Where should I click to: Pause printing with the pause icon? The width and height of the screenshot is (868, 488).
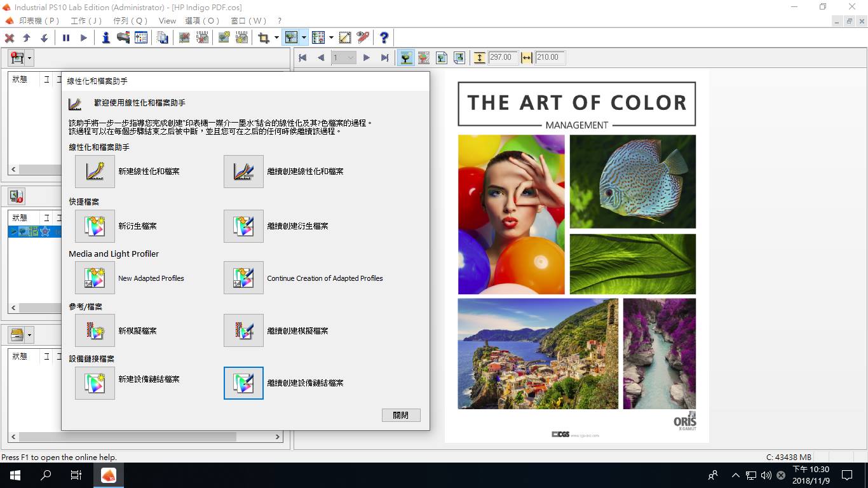pos(66,38)
